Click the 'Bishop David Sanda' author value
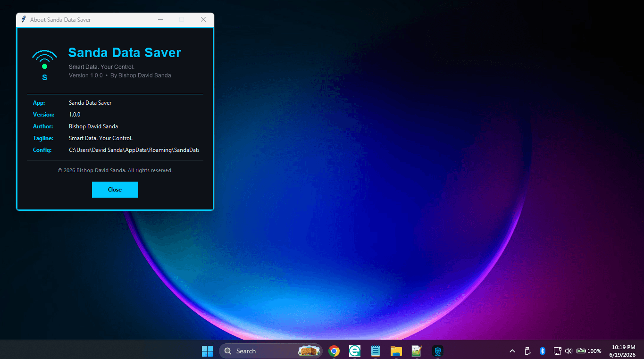This screenshot has width=644, height=359. (x=93, y=126)
